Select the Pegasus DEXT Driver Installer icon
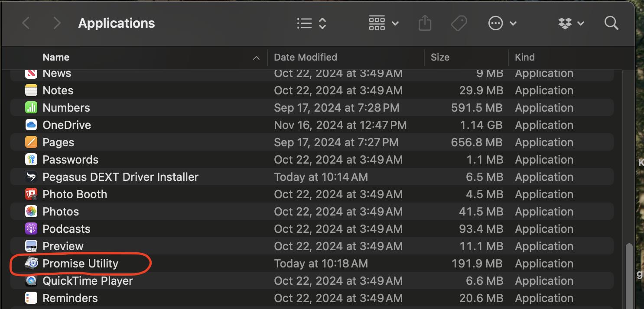The height and width of the screenshot is (309, 644). (31, 177)
